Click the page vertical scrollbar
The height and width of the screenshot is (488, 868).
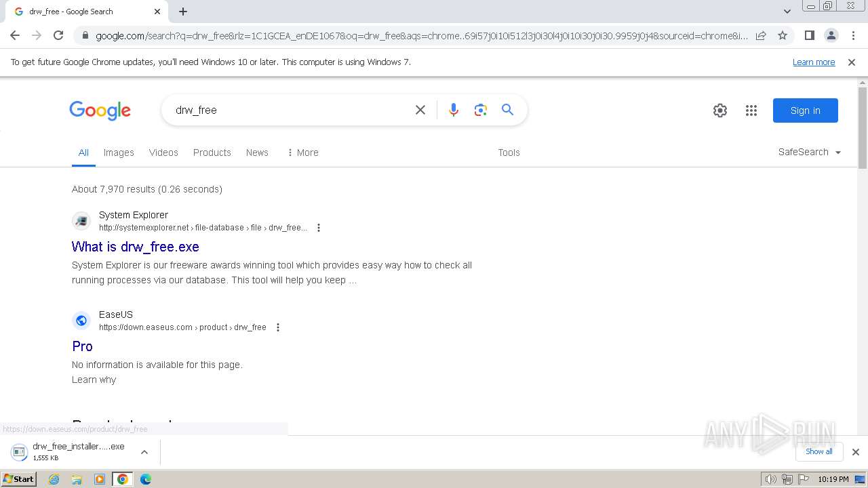pyautogui.click(x=863, y=127)
